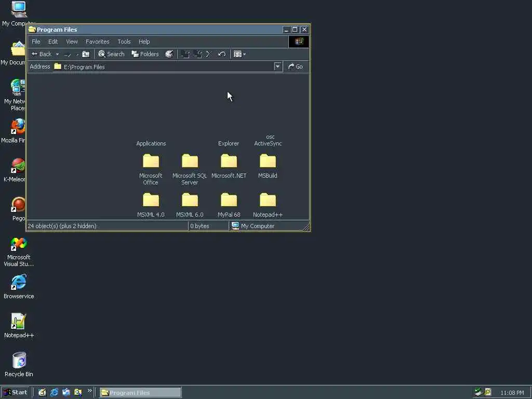
Task: Click the Browservice desktop shortcut
Action: (19, 287)
